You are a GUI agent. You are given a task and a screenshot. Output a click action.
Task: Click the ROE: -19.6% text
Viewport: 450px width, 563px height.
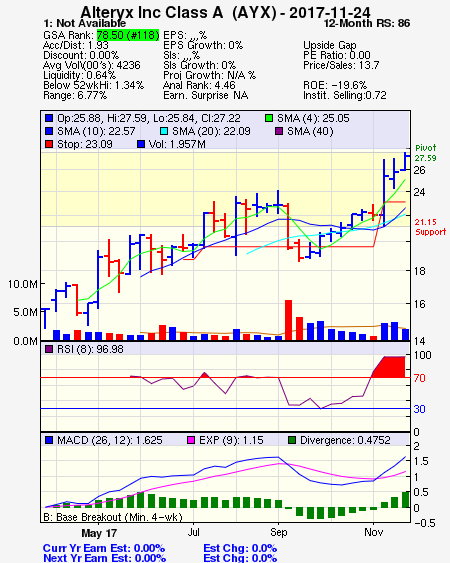point(335,85)
